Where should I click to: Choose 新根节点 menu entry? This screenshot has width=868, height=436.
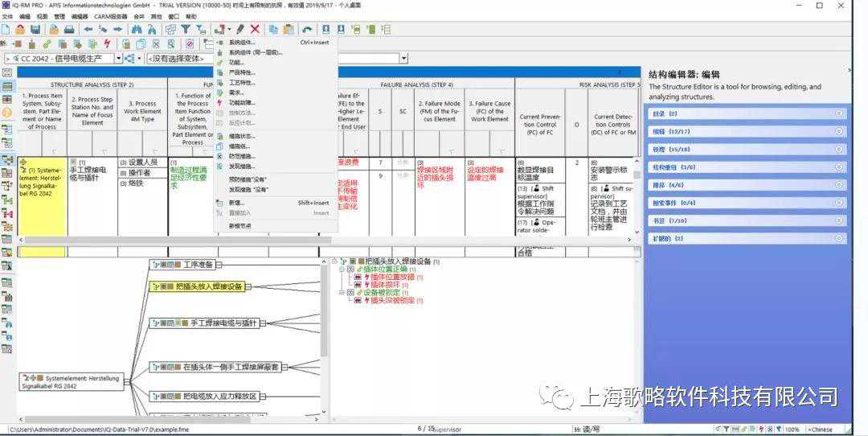point(240,226)
